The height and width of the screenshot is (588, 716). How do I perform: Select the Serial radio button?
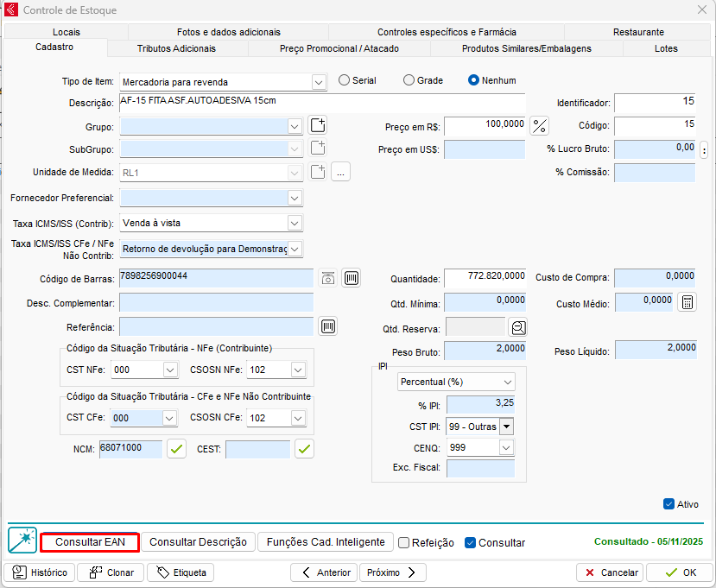tap(345, 80)
